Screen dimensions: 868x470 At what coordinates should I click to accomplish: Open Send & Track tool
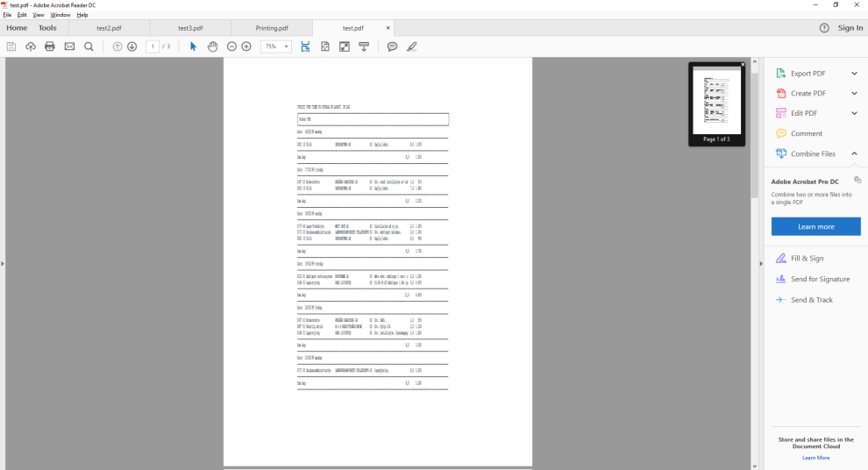(x=812, y=300)
